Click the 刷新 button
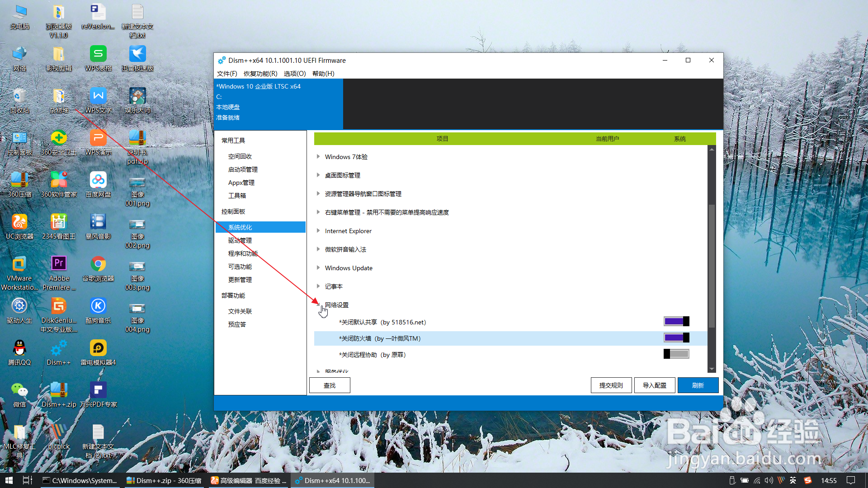868x488 pixels. 698,385
